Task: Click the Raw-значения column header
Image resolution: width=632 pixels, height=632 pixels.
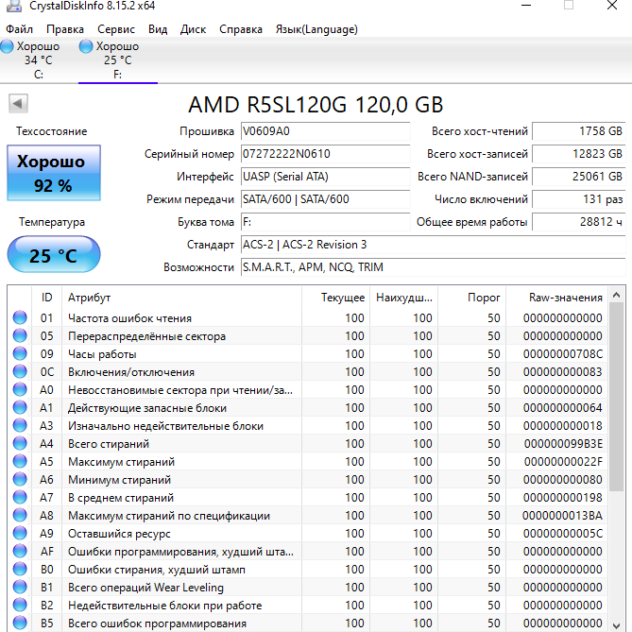Action: 557,297
